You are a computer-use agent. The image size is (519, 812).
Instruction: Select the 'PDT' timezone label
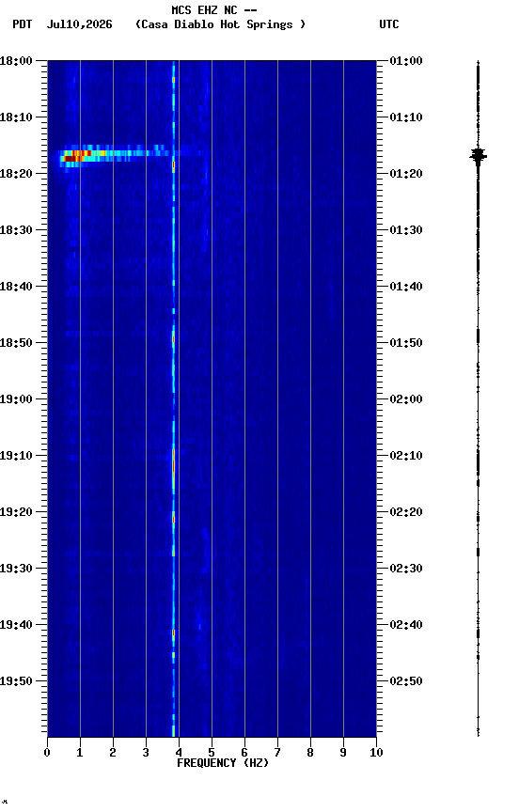(23, 24)
